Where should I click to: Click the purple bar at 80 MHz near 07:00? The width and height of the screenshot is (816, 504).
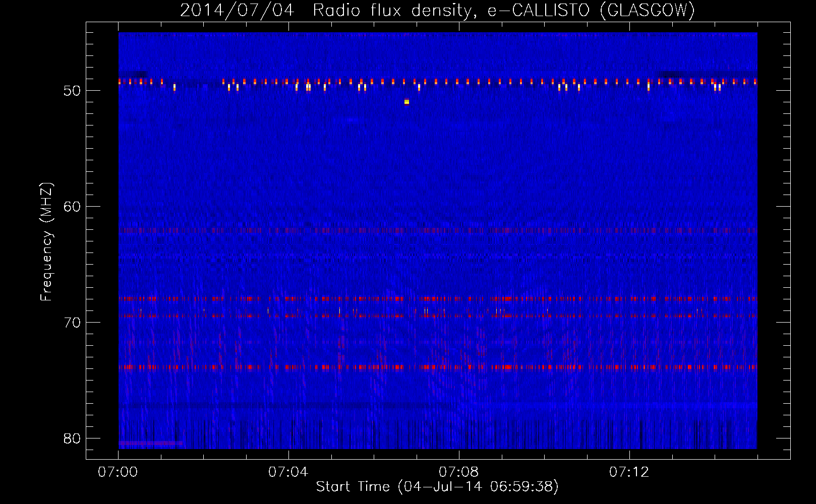tap(150, 443)
